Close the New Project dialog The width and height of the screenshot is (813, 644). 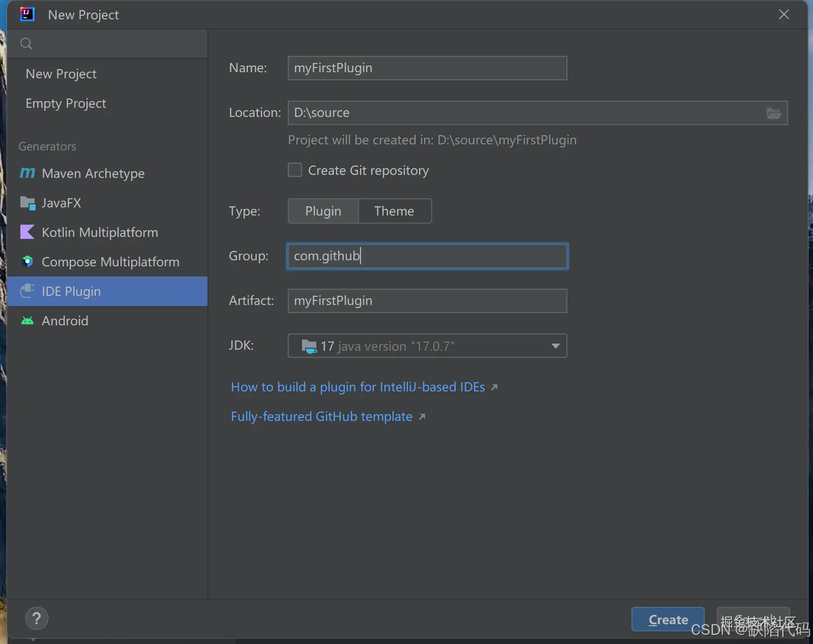tap(784, 14)
